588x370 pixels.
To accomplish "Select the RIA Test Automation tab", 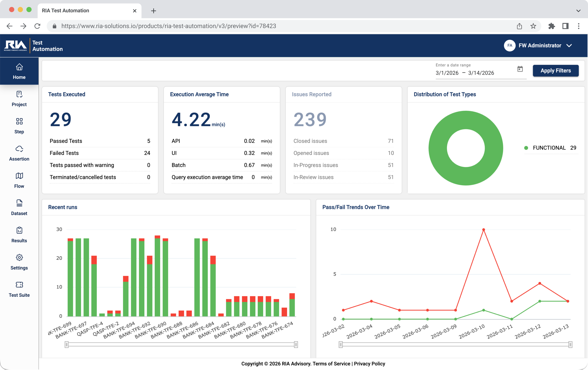I will coord(89,11).
